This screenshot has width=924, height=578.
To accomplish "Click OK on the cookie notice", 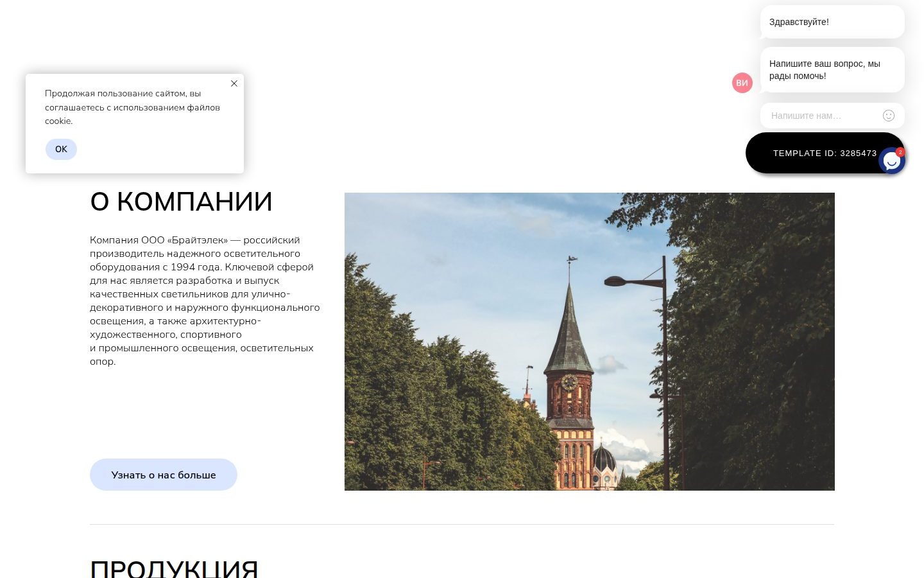I will pos(61,149).
